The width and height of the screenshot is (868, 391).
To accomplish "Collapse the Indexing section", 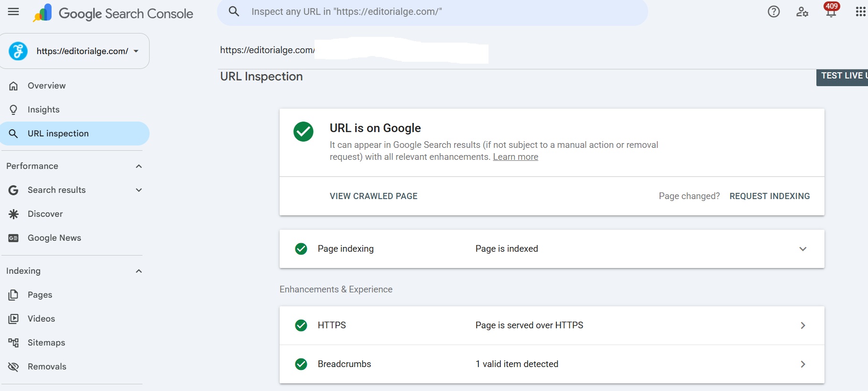I will [x=139, y=271].
